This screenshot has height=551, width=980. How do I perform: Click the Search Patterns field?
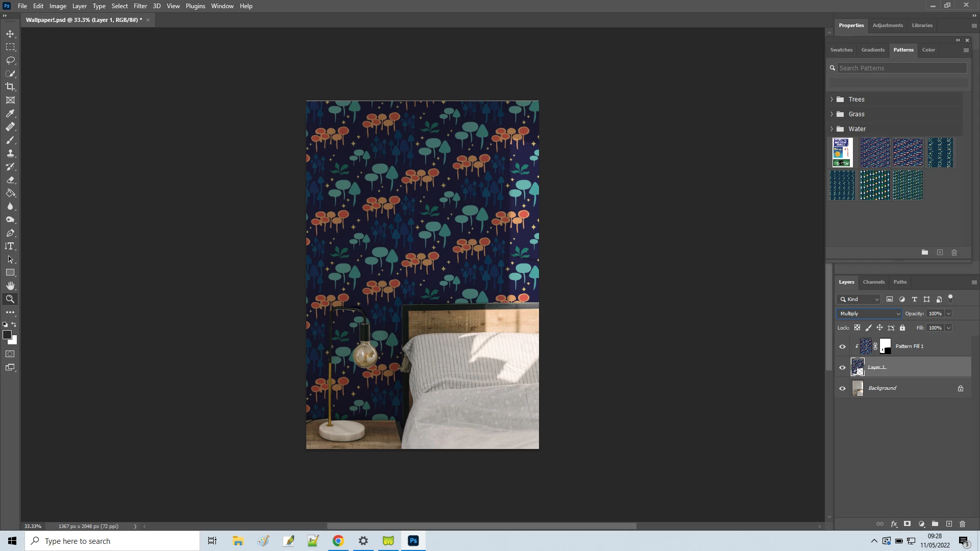tap(901, 68)
